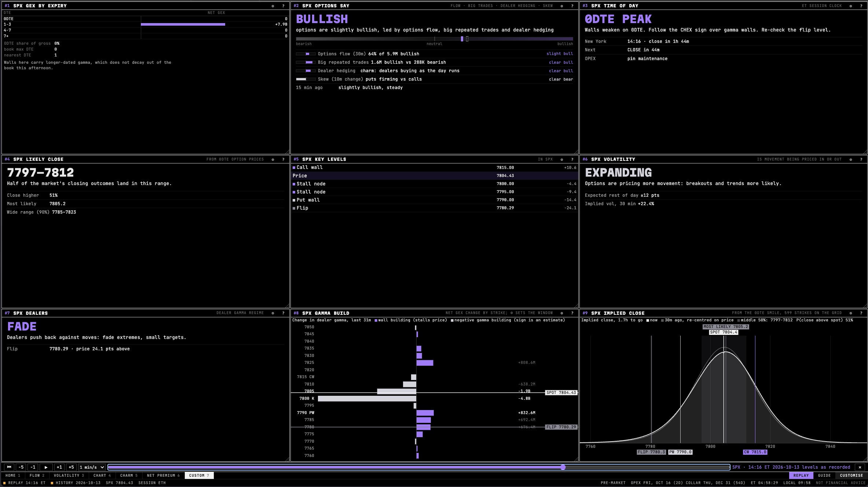Advance replay by one minute
868x487 pixels.
pos(59,467)
